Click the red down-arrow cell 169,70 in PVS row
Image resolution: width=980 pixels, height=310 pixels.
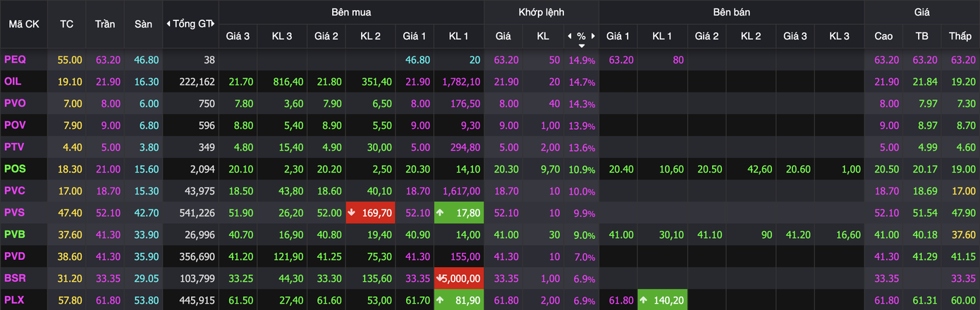[370, 212]
